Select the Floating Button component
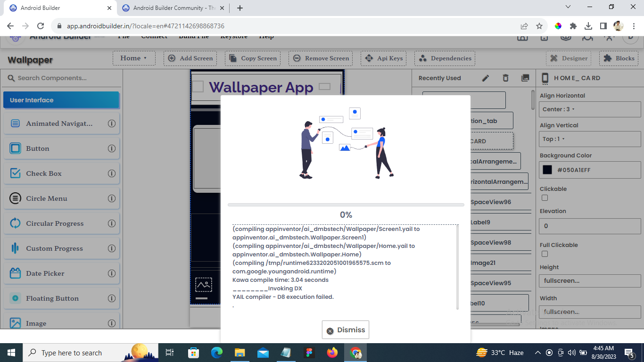Screen dimensions: 644x362 coord(61,298)
